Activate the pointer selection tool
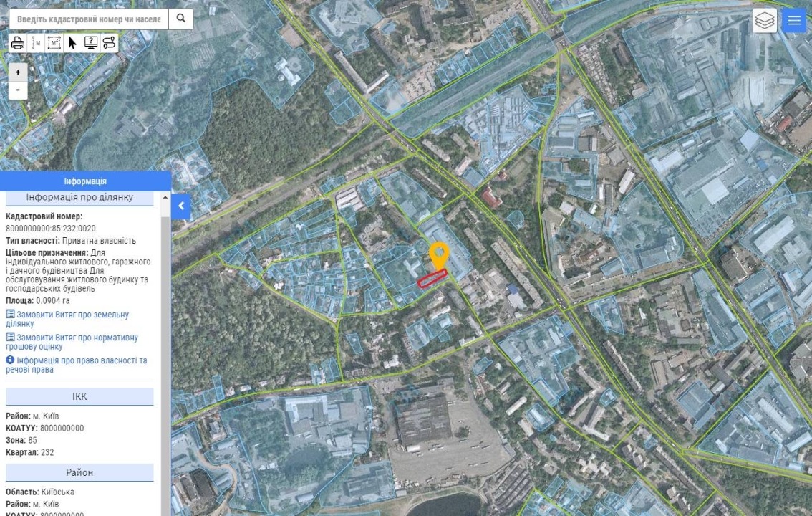The height and width of the screenshot is (516, 812). [x=72, y=43]
